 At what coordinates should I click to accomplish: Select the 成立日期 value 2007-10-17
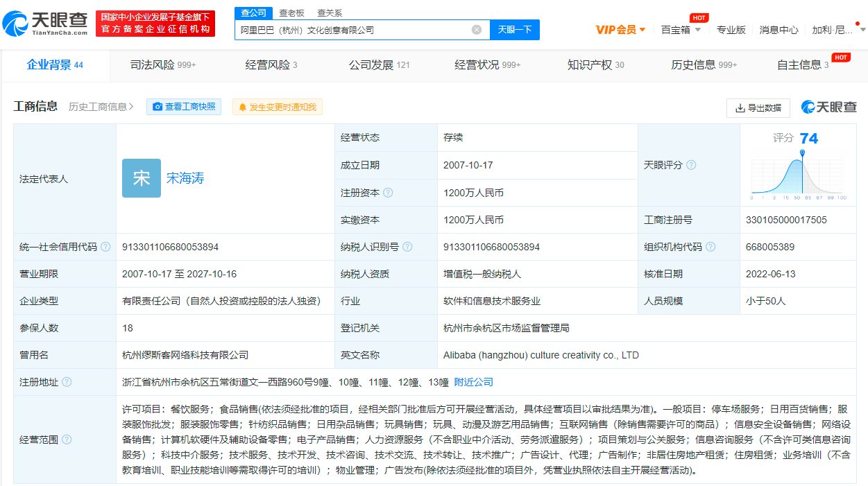pyautogui.click(x=468, y=165)
